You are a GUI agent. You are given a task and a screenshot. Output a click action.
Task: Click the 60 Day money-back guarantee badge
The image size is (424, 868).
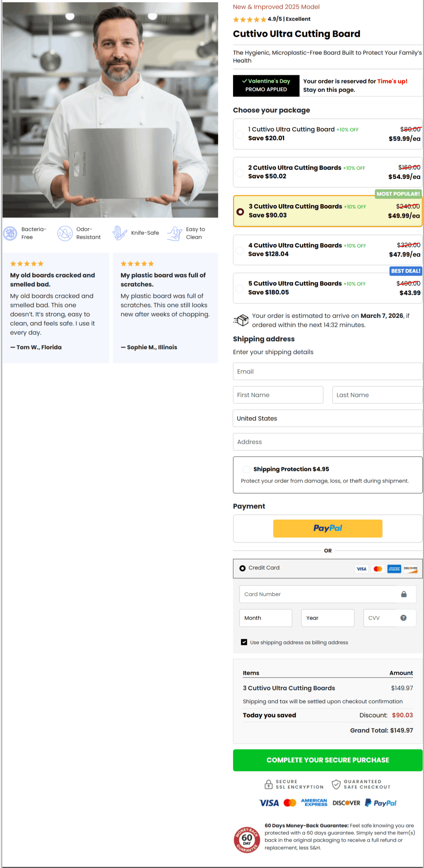(247, 839)
